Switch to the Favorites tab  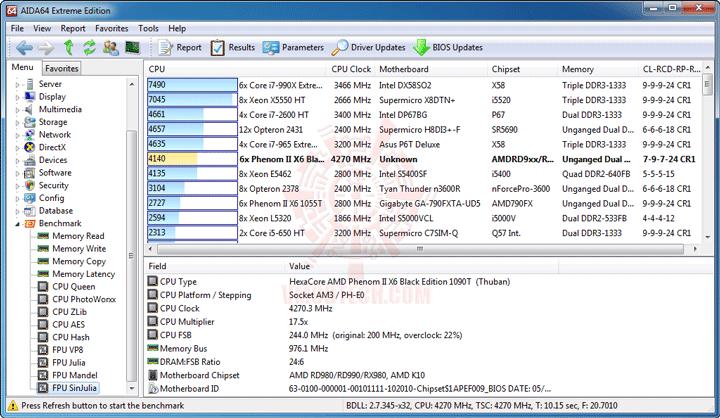[62, 68]
